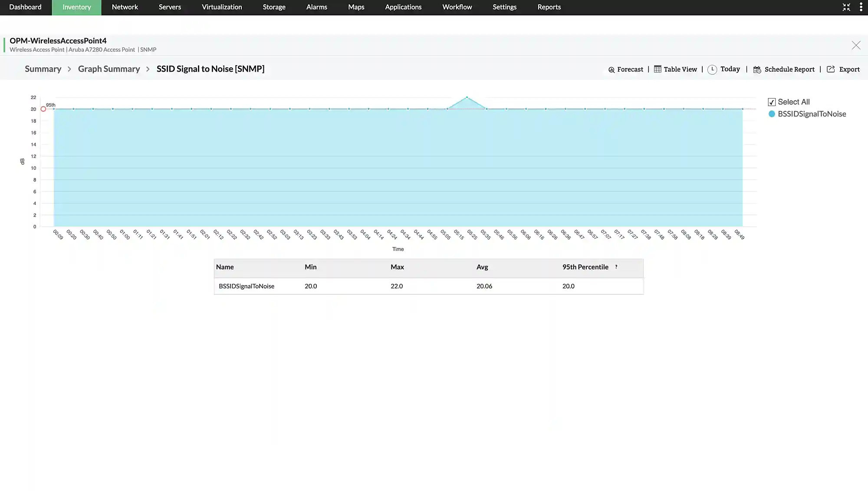Click the Export share icon
868x491 pixels.
click(831, 69)
